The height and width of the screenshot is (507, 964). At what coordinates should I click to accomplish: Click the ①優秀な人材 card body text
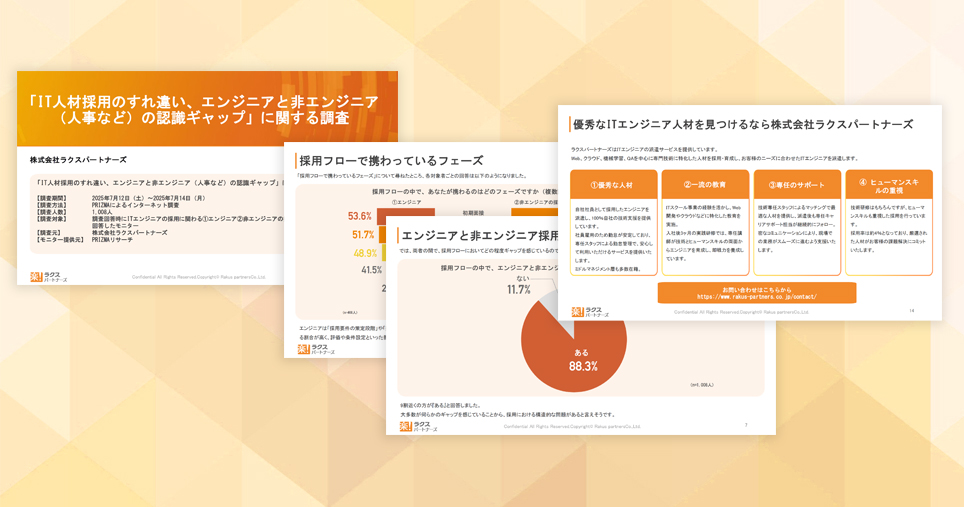click(x=614, y=239)
